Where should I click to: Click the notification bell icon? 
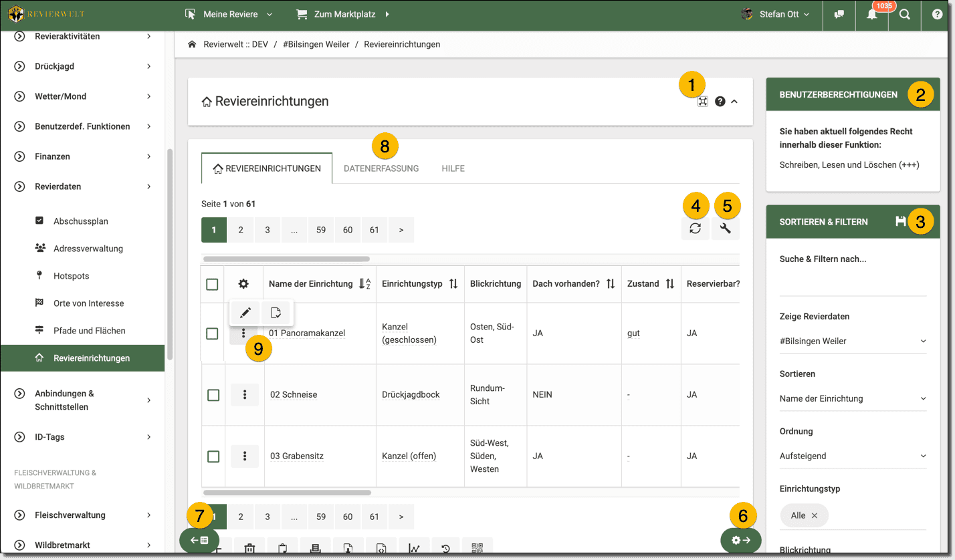pos(871,14)
